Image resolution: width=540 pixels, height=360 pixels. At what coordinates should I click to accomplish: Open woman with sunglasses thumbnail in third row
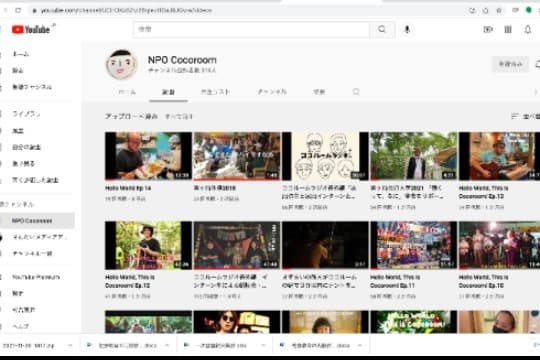tap(237, 322)
